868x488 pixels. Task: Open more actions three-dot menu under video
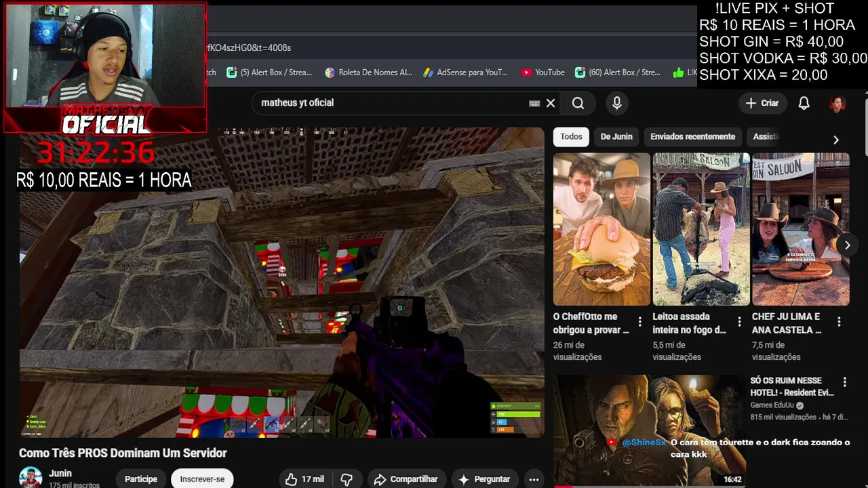pos(534,479)
